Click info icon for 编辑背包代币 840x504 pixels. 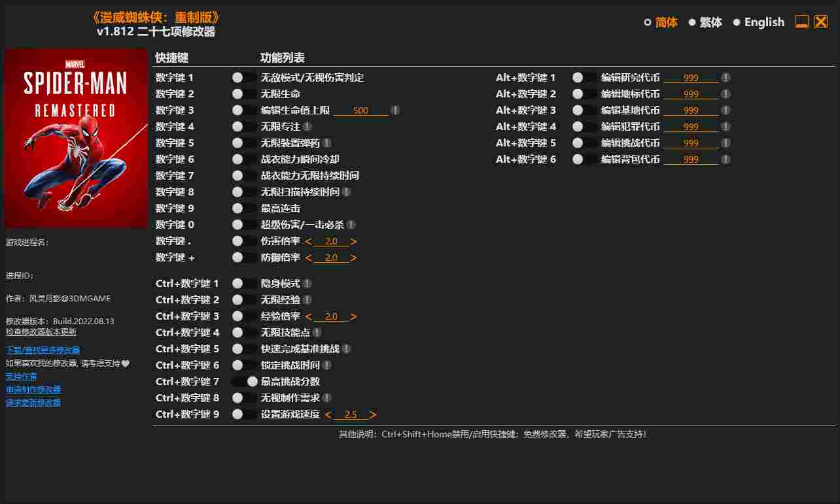point(726,160)
